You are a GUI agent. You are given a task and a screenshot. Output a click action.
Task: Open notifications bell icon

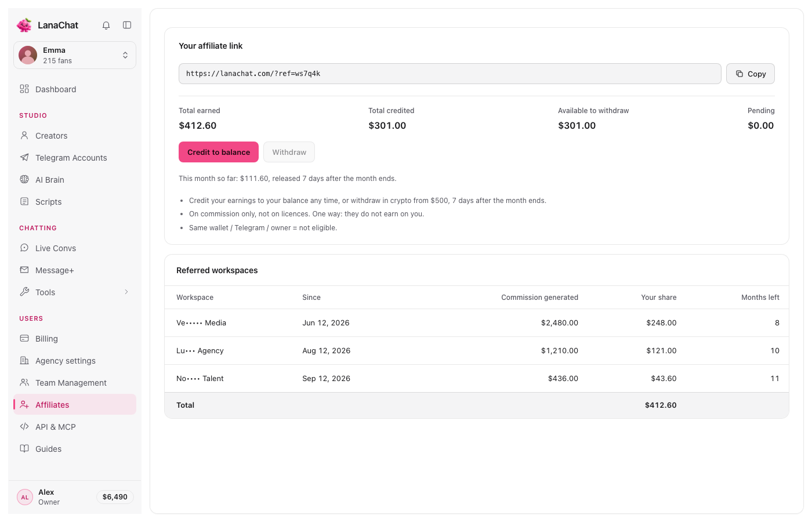[x=106, y=26]
